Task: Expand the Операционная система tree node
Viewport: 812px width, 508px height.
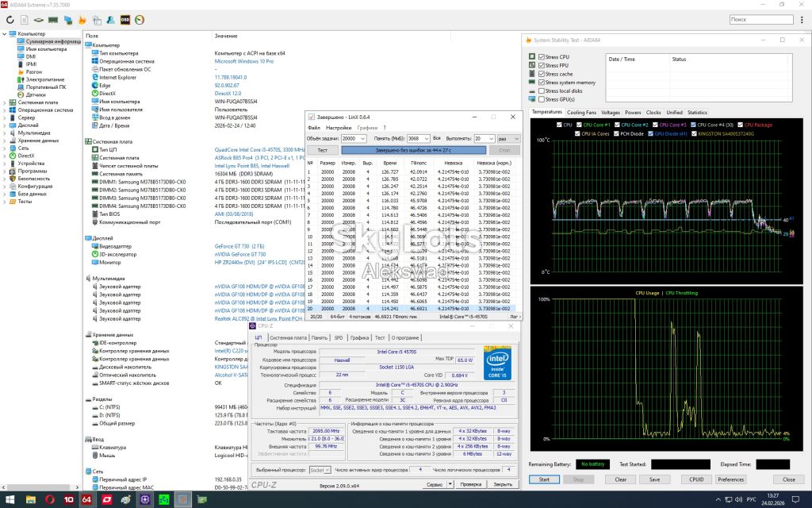Action: (x=5, y=110)
